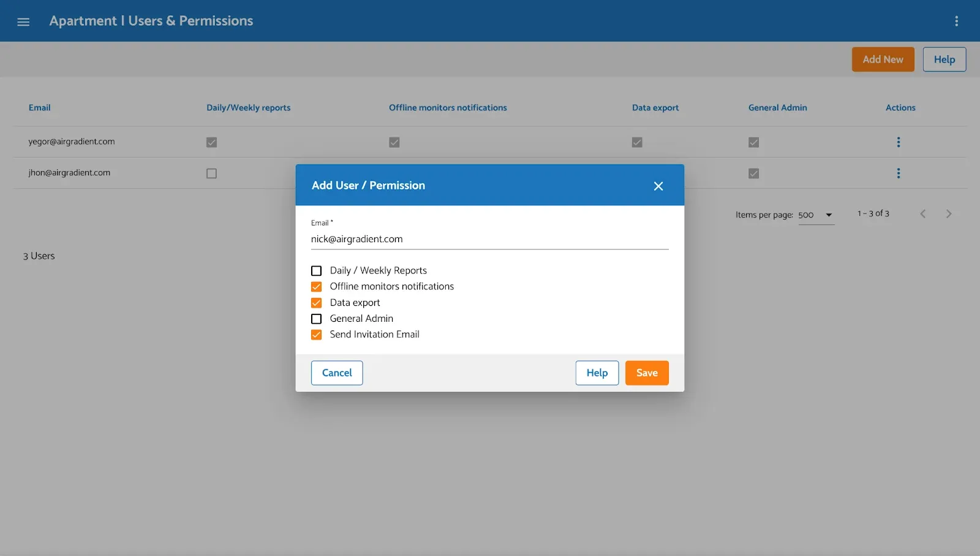Close the Add User / Permission dialog

658,186
